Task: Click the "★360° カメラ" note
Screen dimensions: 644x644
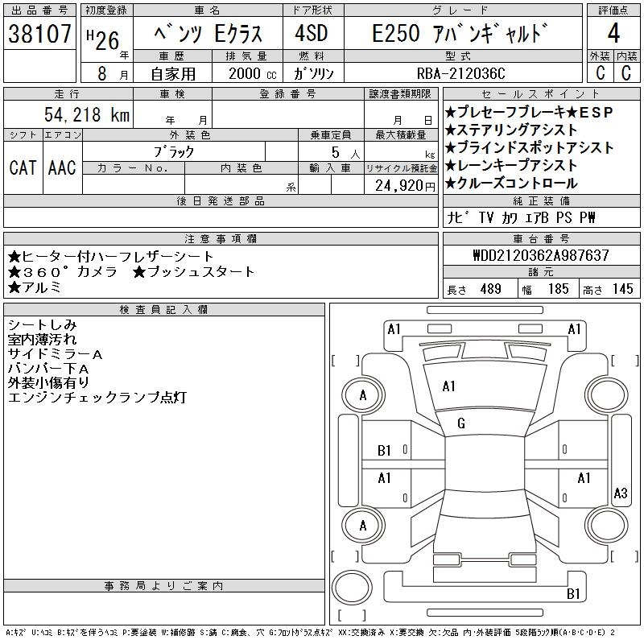Action: click(63, 272)
